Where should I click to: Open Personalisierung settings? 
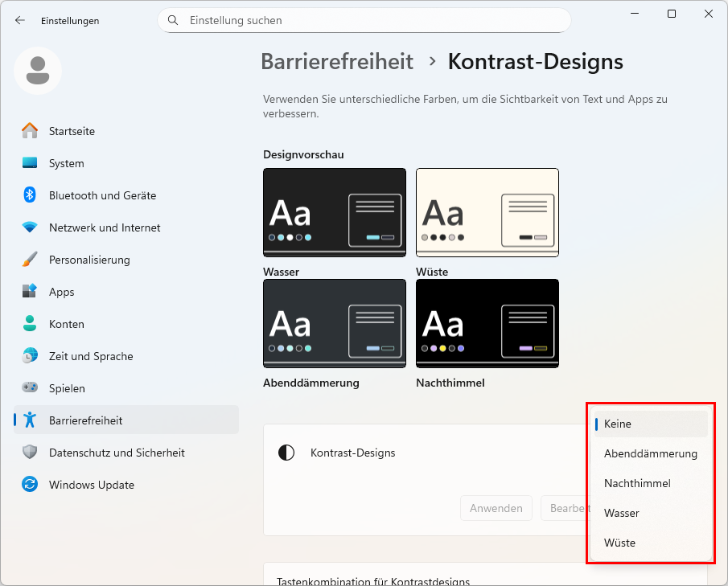(x=126, y=260)
